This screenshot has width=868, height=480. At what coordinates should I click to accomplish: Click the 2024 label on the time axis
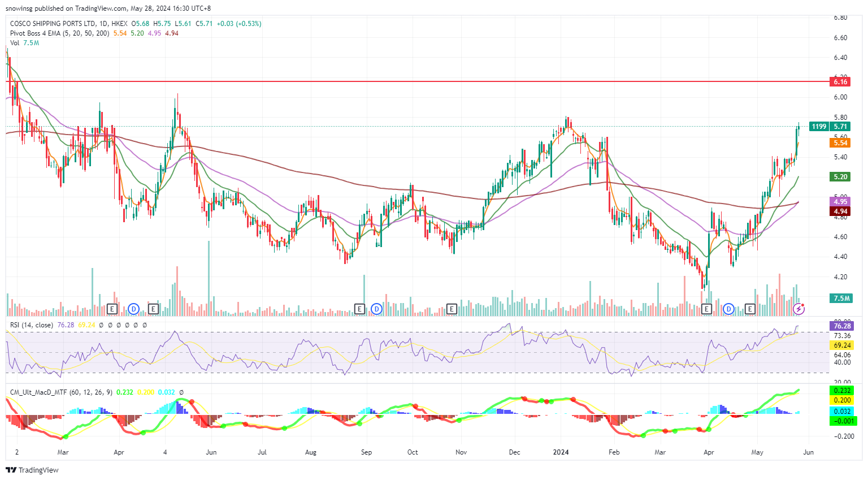(x=561, y=452)
